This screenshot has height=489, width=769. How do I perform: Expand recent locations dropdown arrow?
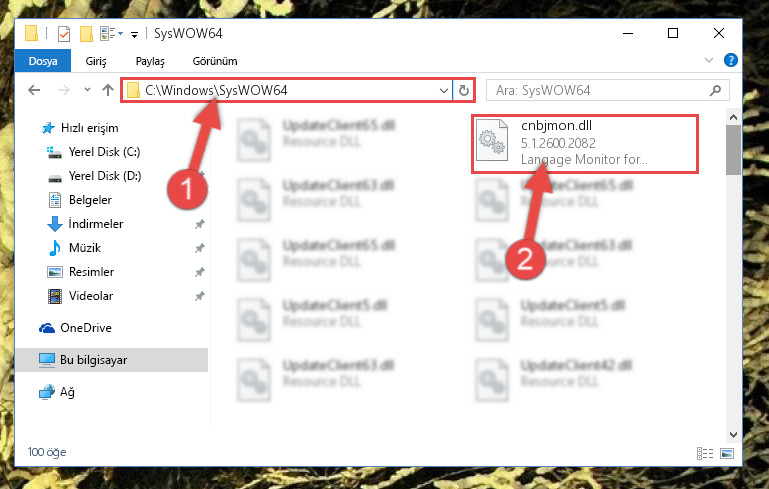(x=87, y=90)
